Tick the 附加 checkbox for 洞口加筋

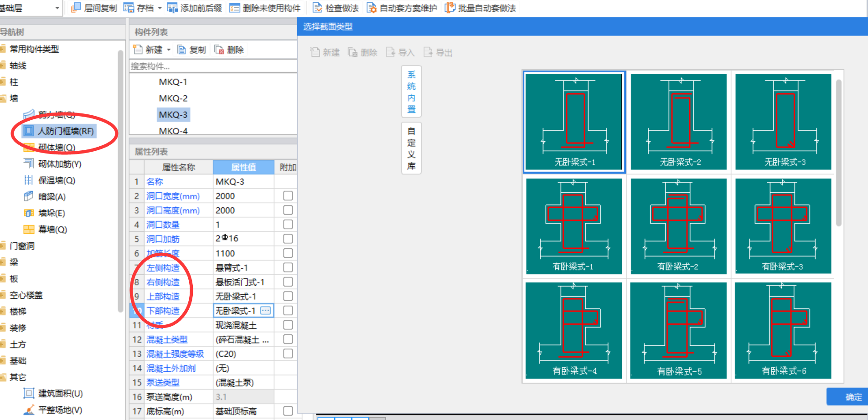pos(288,239)
